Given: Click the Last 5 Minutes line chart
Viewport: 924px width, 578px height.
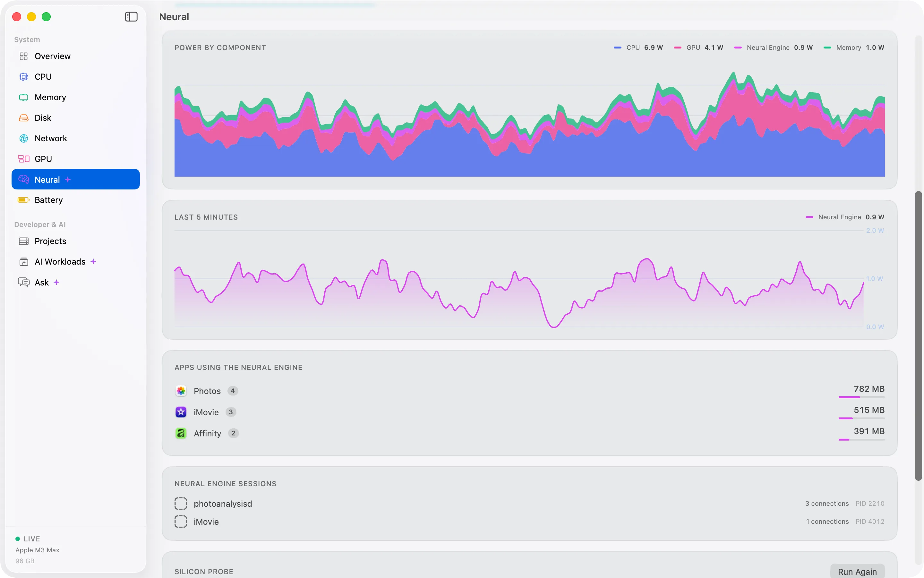Looking at the screenshot, I should click(519, 279).
